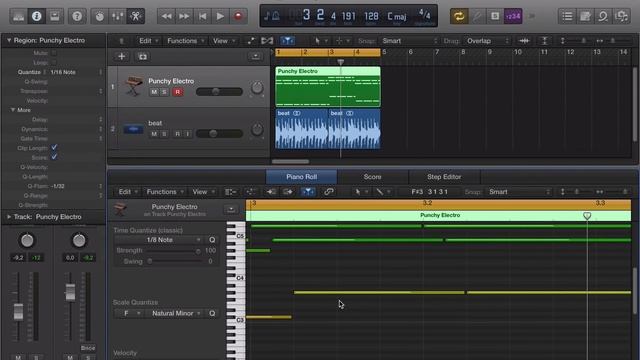Toggle the Solo mode button
The image size is (640, 360).
pyautogui.click(x=495, y=16)
